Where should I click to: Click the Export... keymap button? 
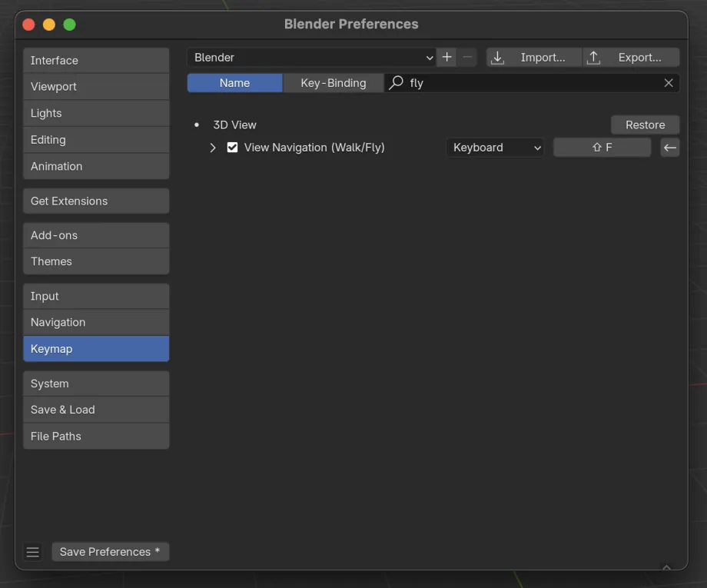631,58
